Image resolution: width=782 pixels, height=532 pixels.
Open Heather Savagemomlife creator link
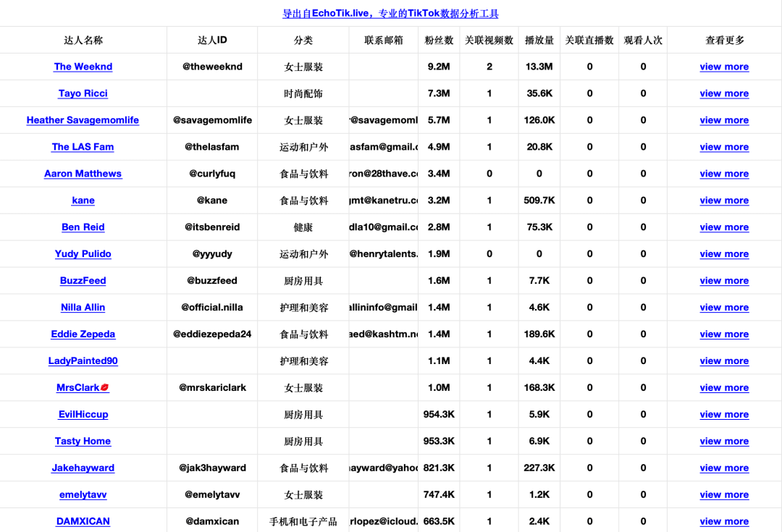(83, 120)
